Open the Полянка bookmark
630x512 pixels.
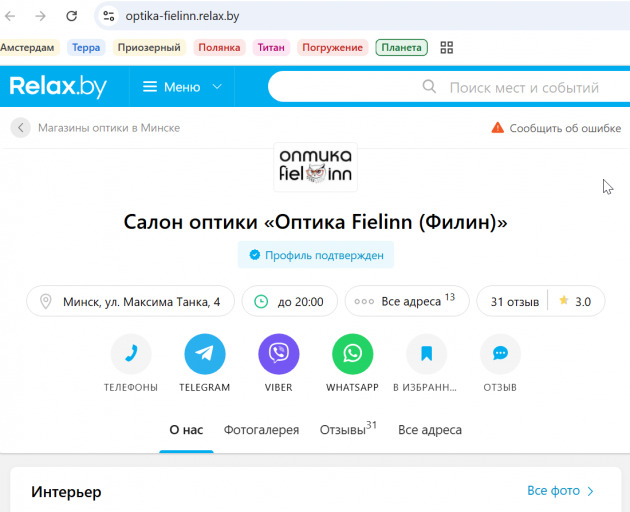[x=219, y=47]
